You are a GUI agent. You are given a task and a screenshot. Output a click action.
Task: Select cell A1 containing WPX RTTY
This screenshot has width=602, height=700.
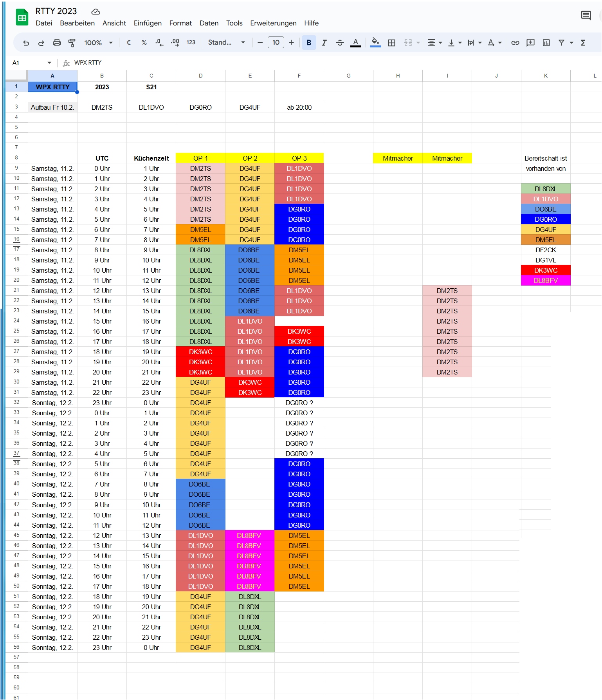tap(52, 87)
